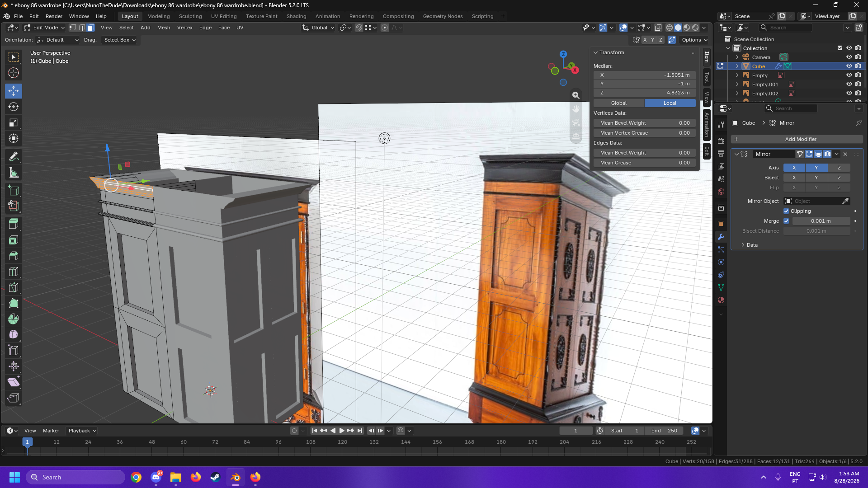Activate the Move tool
868x488 pixels.
(x=14, y=91)
